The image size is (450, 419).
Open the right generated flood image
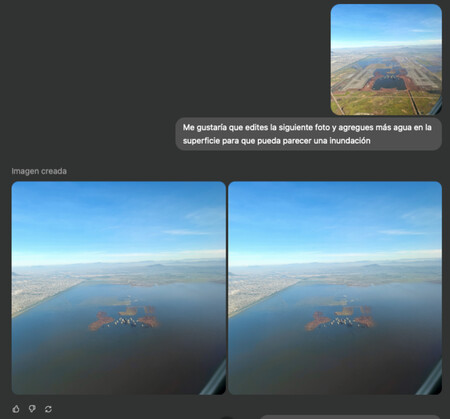[335, 288]
